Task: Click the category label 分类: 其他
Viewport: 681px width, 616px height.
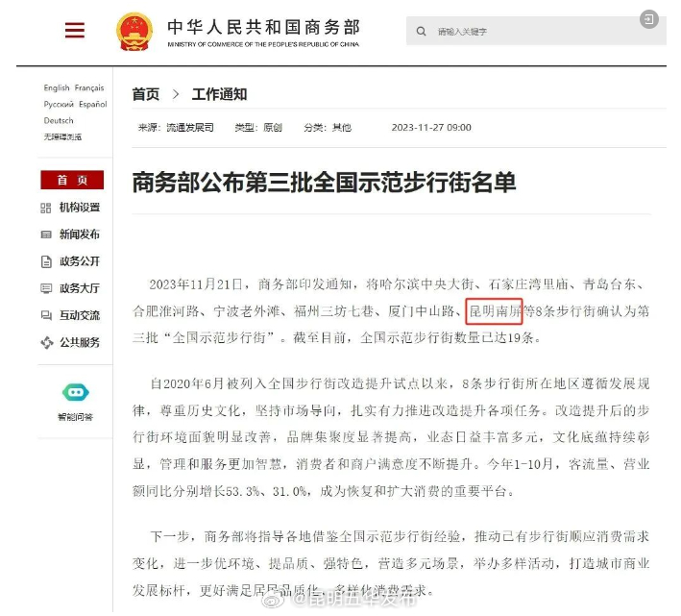Action: tap(328, 127)
